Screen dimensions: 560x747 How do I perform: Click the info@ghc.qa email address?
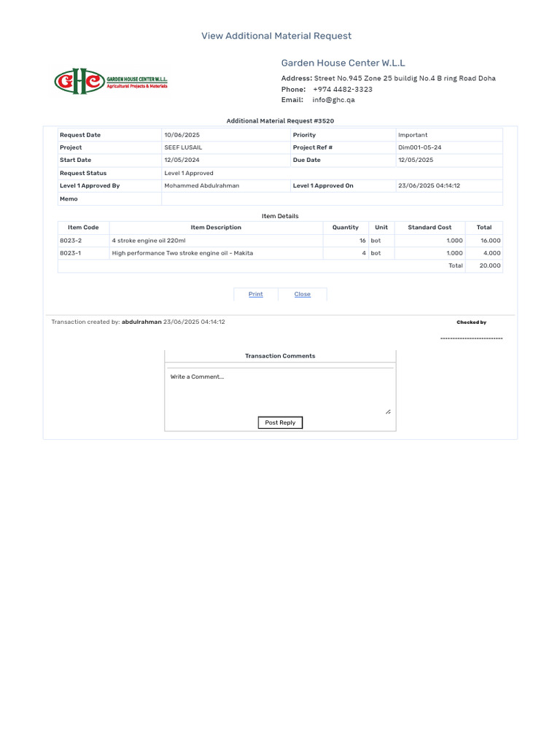pos(333,100)
